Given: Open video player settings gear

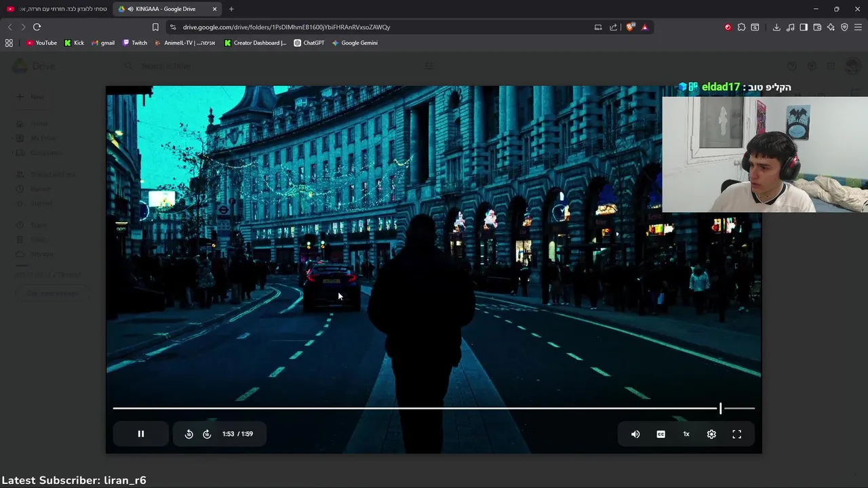Looking at the screenshot, I should click(711, 434).
